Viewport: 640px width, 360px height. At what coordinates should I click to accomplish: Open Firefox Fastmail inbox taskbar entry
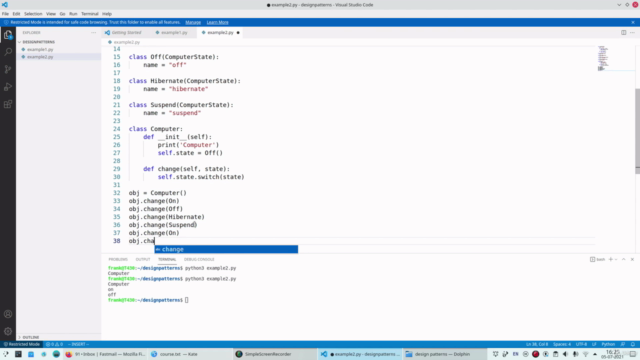[106, 354]
